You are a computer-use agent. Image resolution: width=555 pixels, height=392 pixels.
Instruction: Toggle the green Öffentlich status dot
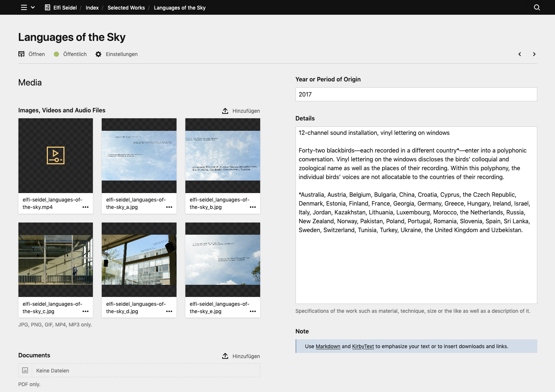56,54
